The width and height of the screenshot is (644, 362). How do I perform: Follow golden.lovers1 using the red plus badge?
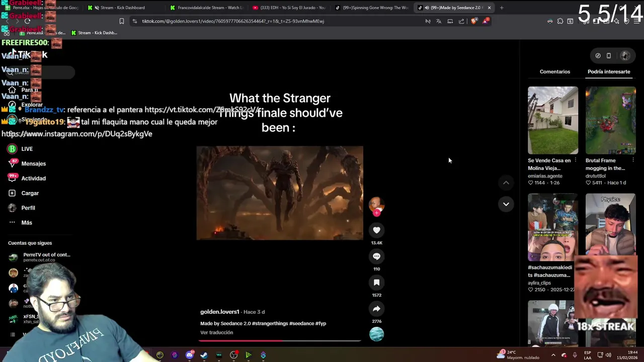(377, 213)
